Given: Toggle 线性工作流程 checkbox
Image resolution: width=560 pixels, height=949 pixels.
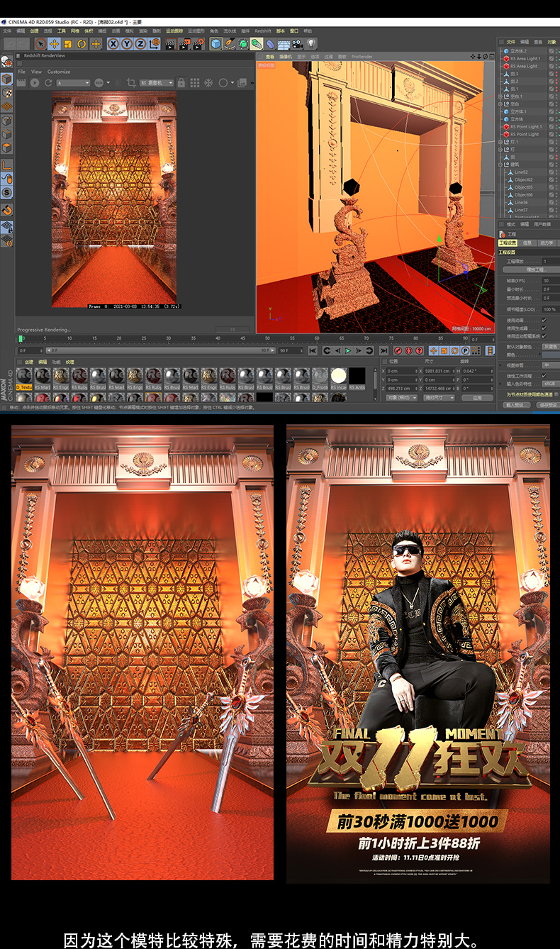Looking at the screenshot, I should 544,376.
